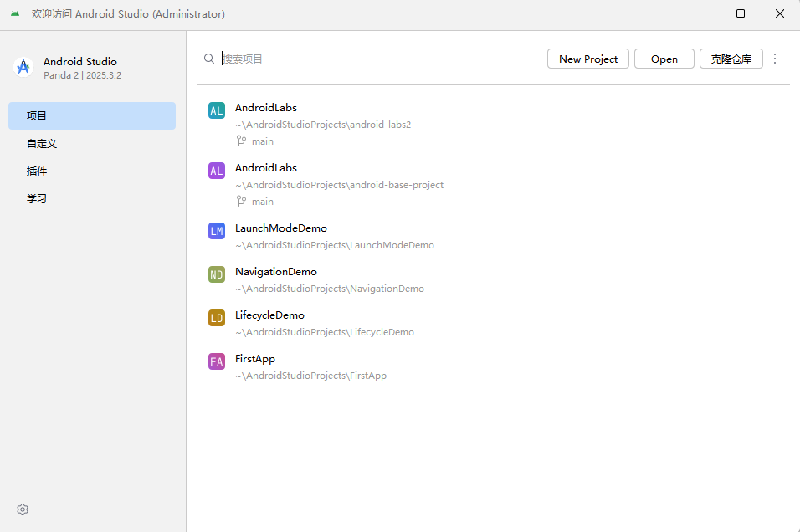
Task: Click the FA icon of FirstApp
Action: [x=217, y=361]
